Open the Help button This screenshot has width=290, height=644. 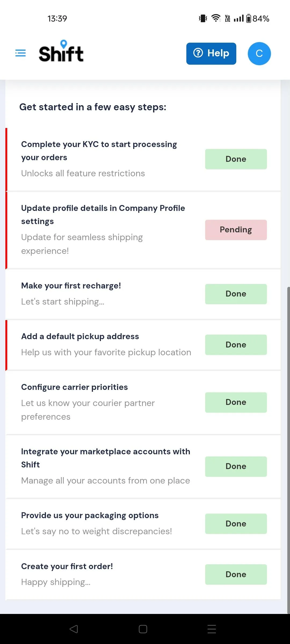pos(211,53)
